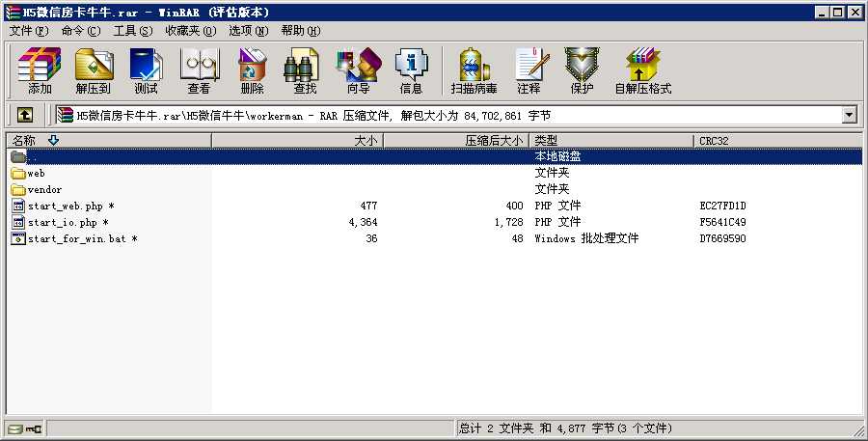This screenshot has height=441, width=868.
Task: Click size value 4,364
Action: (x=364, y=222)
